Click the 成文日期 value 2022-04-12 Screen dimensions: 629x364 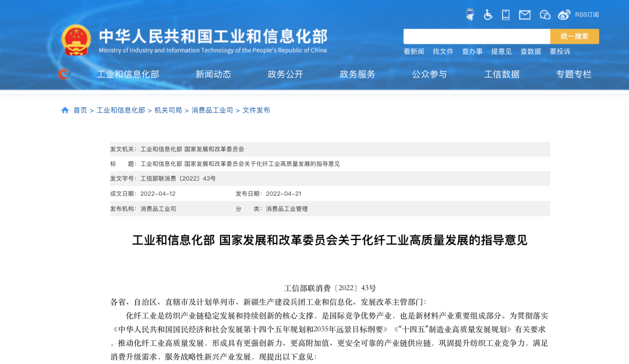click(158, 193)
